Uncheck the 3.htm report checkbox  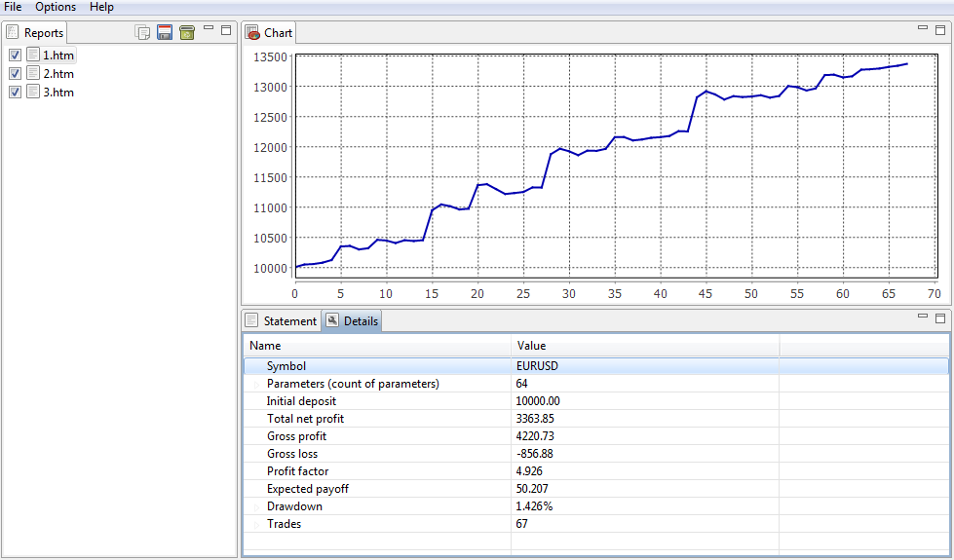click(x=16, y=92)
